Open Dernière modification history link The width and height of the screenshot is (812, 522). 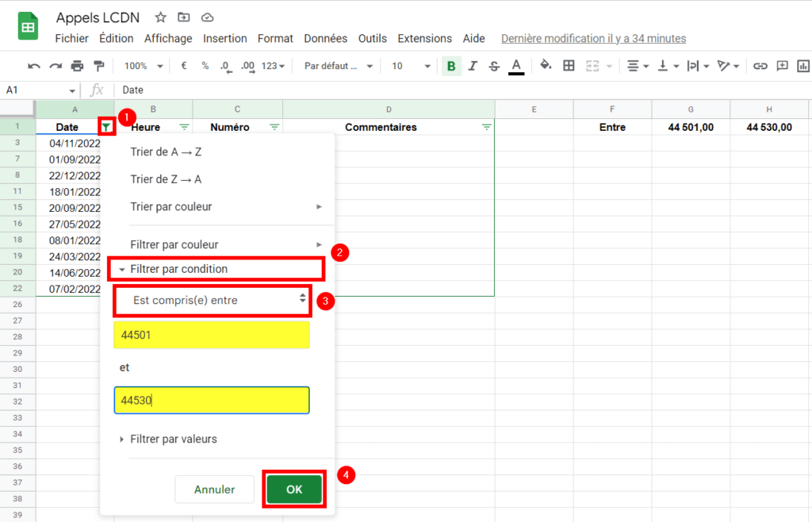point(593,38)
